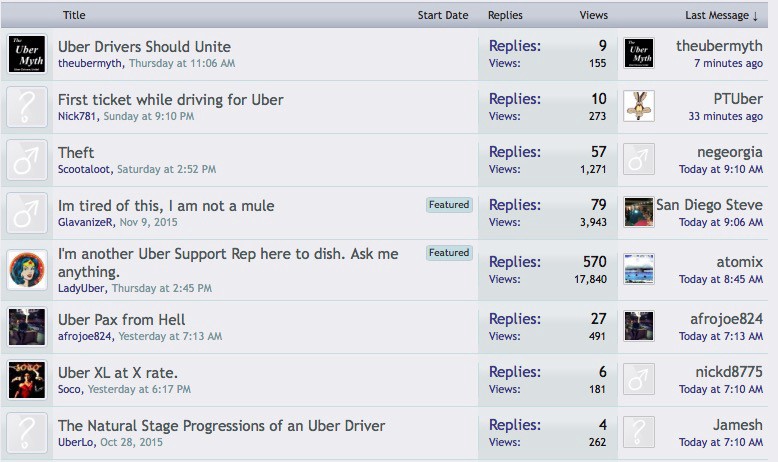Screen dimensions: 778x462
Task: Click afrojoe824's avatar beside the Uber Pax from Hell thread
Action: point(27,327)
